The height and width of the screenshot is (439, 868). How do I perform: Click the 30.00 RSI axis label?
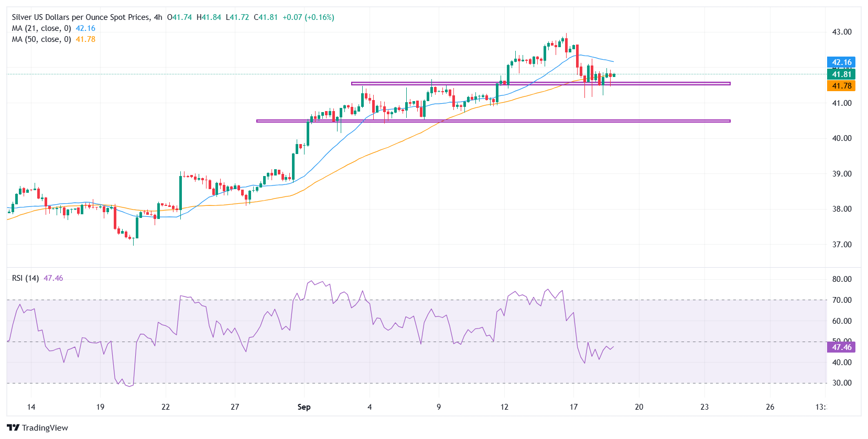pyautogui.click(x=842, y=383)
